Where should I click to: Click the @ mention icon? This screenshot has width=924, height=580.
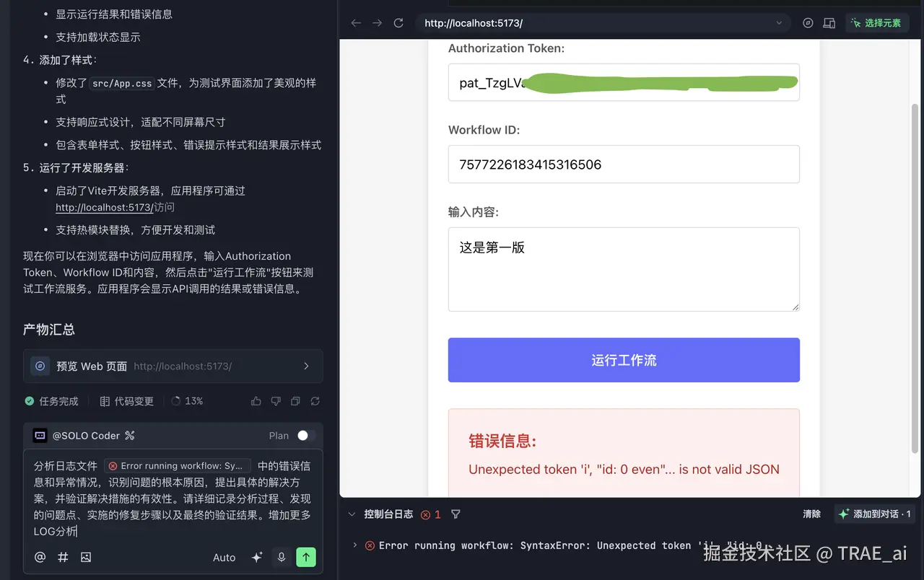(40, 557)
